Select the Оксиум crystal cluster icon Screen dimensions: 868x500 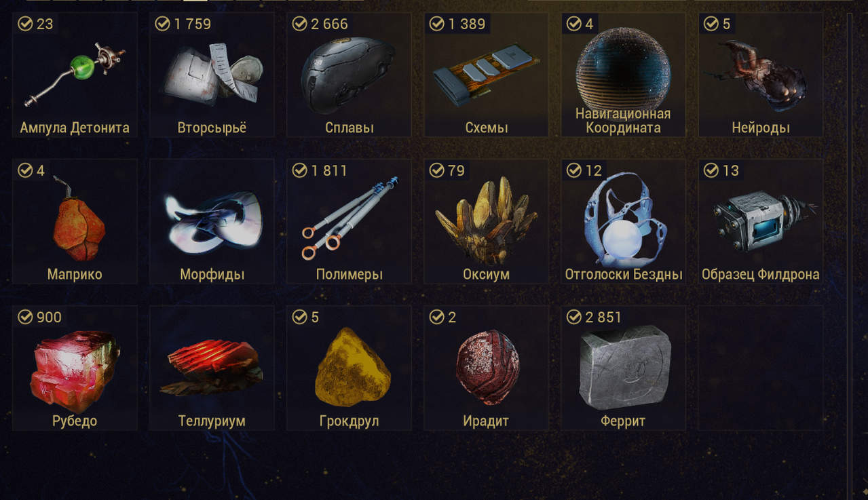pos(486,220)
